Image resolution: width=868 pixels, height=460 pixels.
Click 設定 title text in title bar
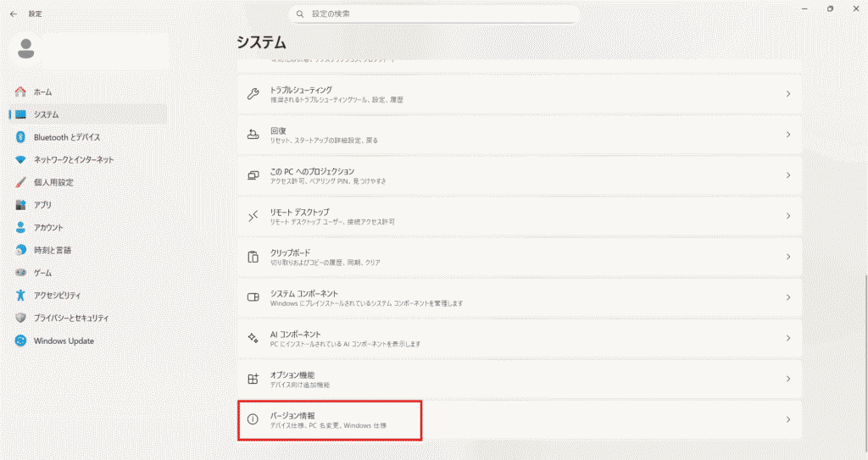coord(36,14)
